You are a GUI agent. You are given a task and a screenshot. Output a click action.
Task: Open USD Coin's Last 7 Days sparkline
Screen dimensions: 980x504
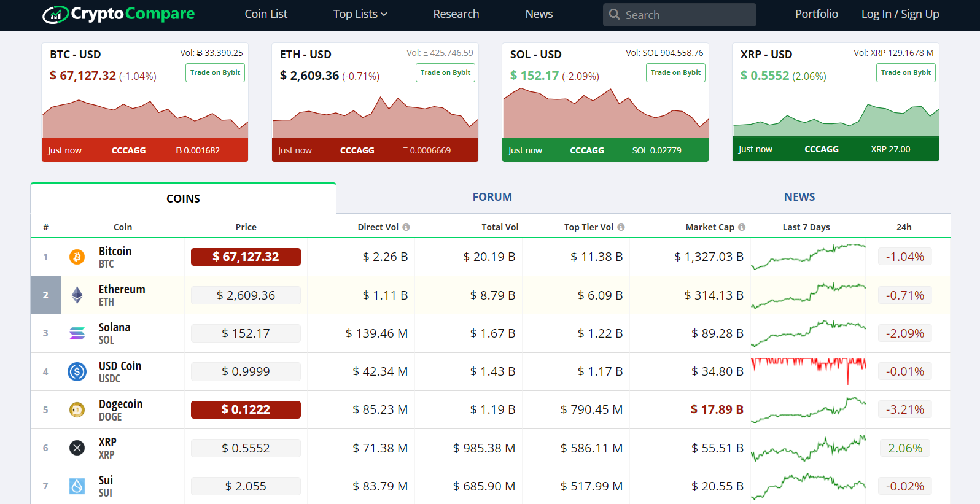808,371
